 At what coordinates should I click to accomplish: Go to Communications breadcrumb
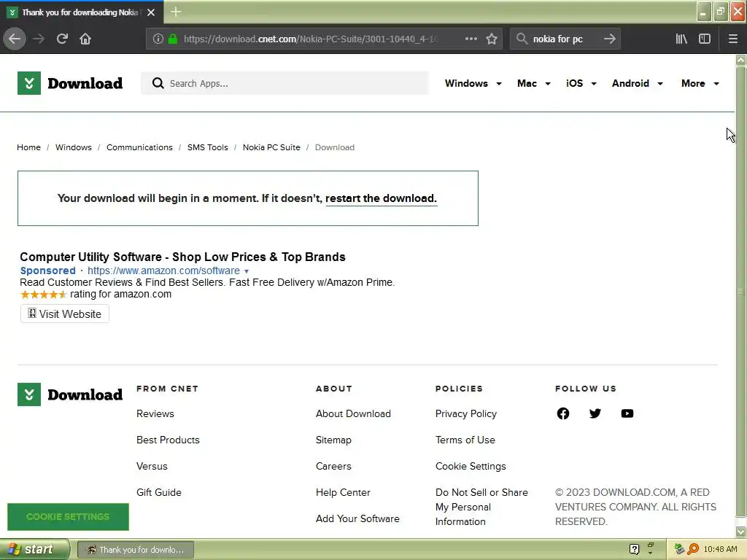click(139, 147)
